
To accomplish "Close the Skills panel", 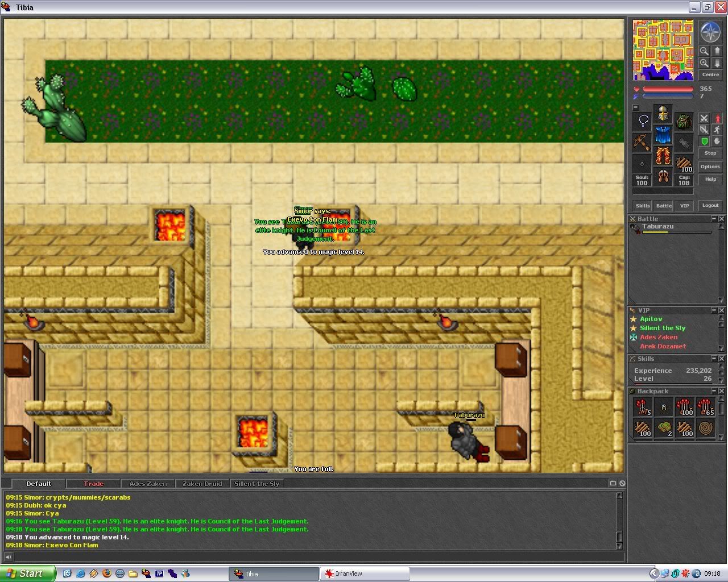I will click(721, 359).
